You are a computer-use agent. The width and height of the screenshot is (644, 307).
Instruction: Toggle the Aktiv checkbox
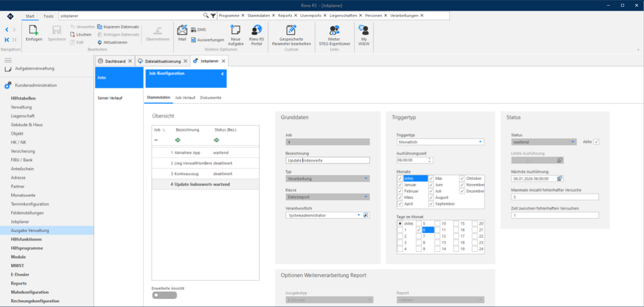[597, 142]
